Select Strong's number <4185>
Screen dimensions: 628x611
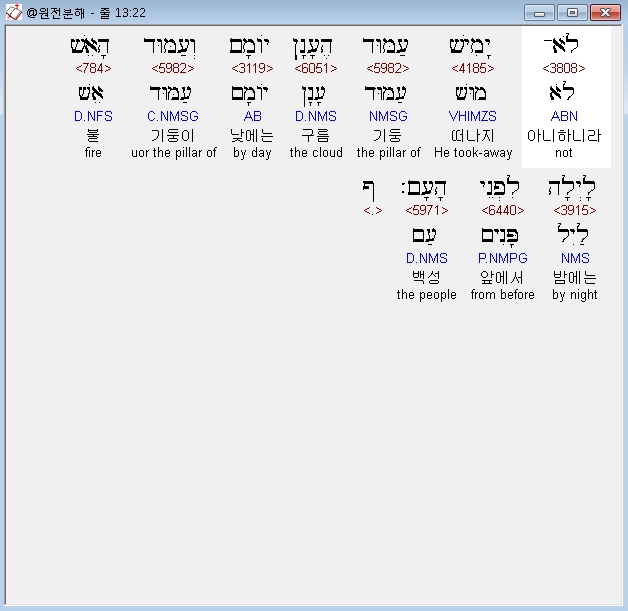473,68
